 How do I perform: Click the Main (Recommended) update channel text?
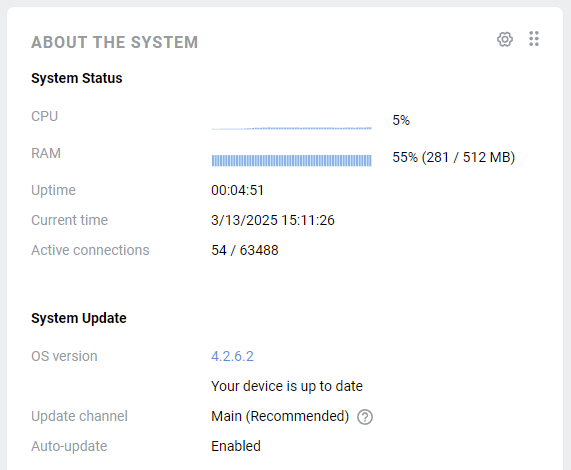click(x=280, y=416)
